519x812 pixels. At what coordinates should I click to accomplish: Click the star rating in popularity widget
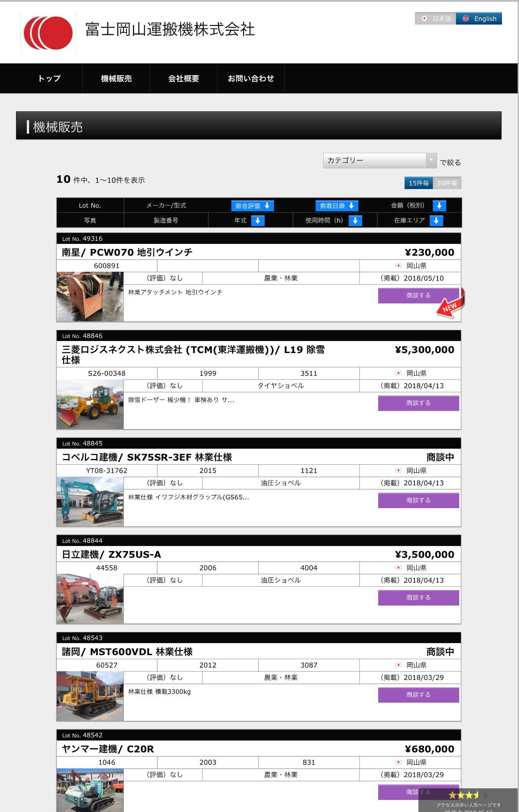469,795
